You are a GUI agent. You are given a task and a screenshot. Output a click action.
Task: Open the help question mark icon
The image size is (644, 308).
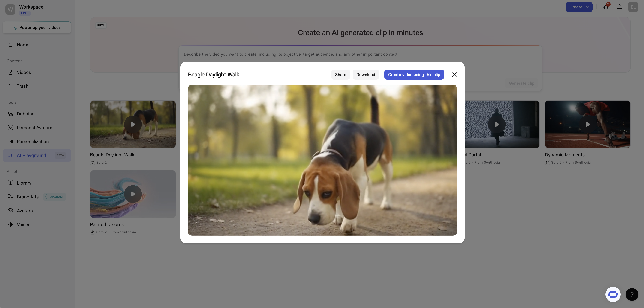pyautogui.click(x=632, y=294)
